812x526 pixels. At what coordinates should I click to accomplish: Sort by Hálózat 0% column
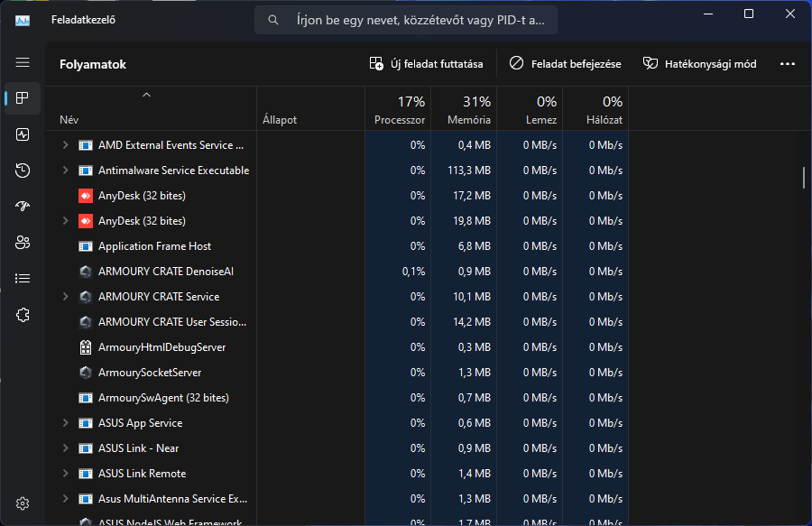click(595, 109)
